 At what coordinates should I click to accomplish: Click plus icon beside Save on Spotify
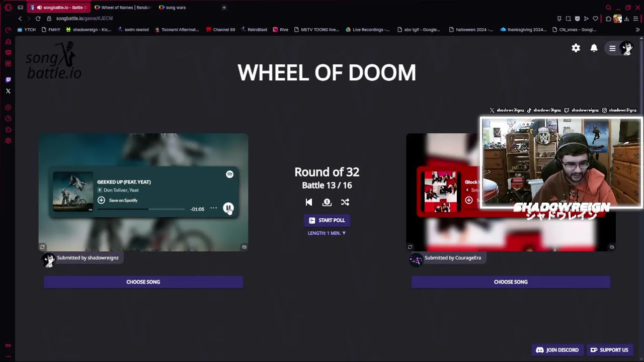(x=101, y=200)
